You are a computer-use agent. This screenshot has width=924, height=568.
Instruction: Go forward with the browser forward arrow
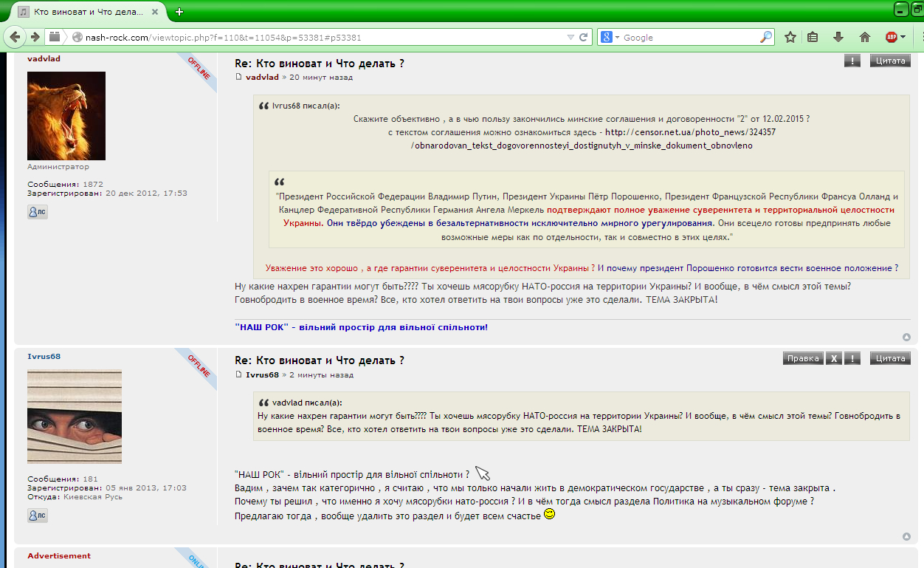pos(35,37)
